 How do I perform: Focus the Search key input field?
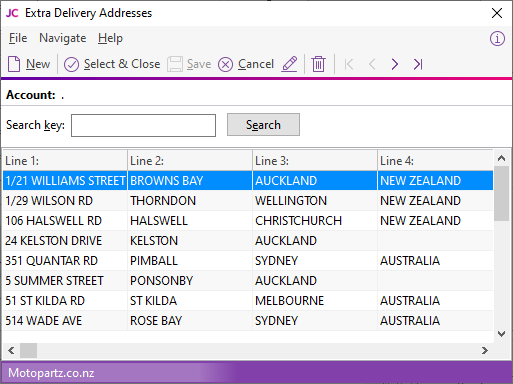coord(143,125)
